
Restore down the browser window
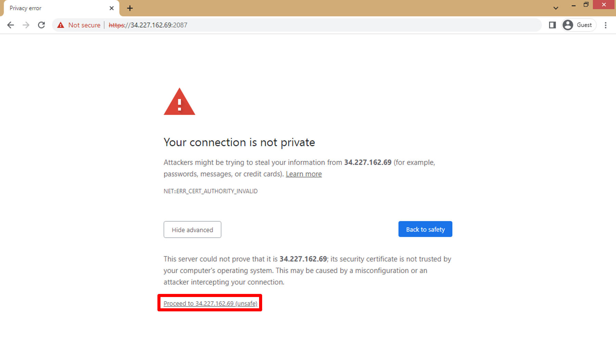point(586,5)
